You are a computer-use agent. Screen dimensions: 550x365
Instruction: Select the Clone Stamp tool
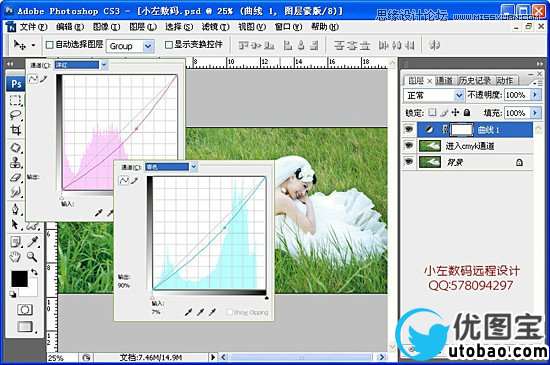16,162
